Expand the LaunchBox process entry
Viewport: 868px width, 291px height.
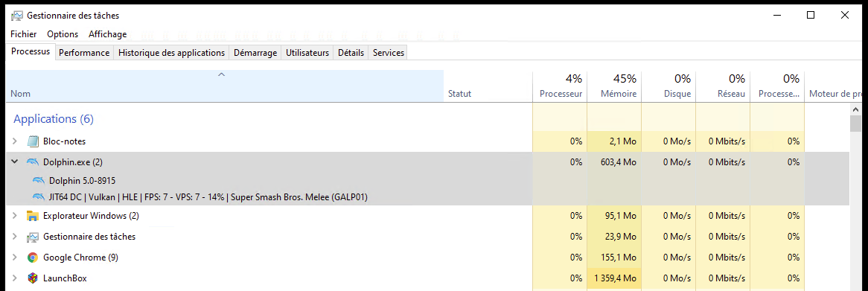coord(15,278)
